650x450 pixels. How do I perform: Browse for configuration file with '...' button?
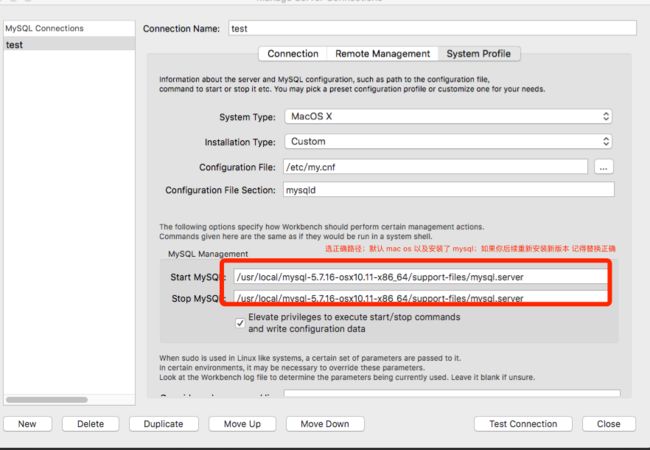click(604, 167)
